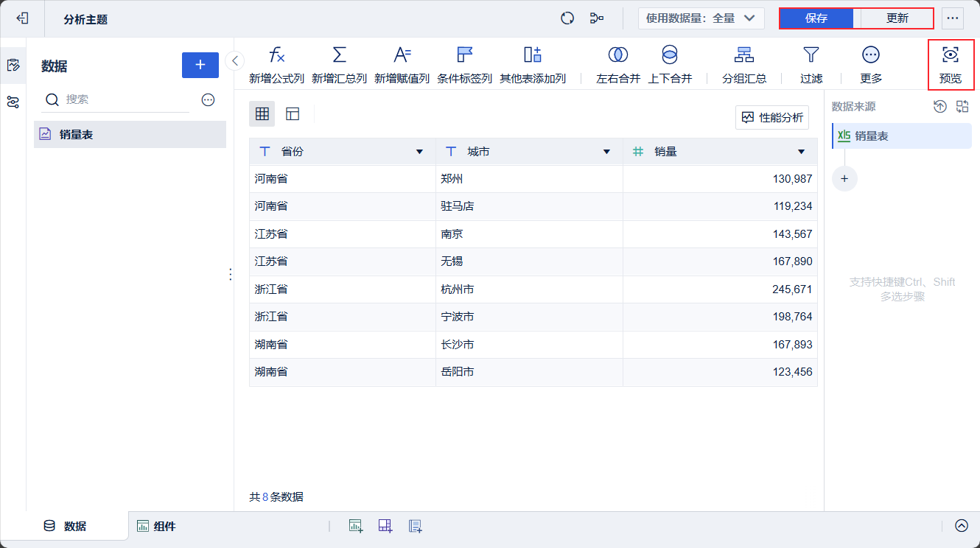Screen dimensions: 980x548
Task: Click the 省份 text type icon
Action: 265,152
